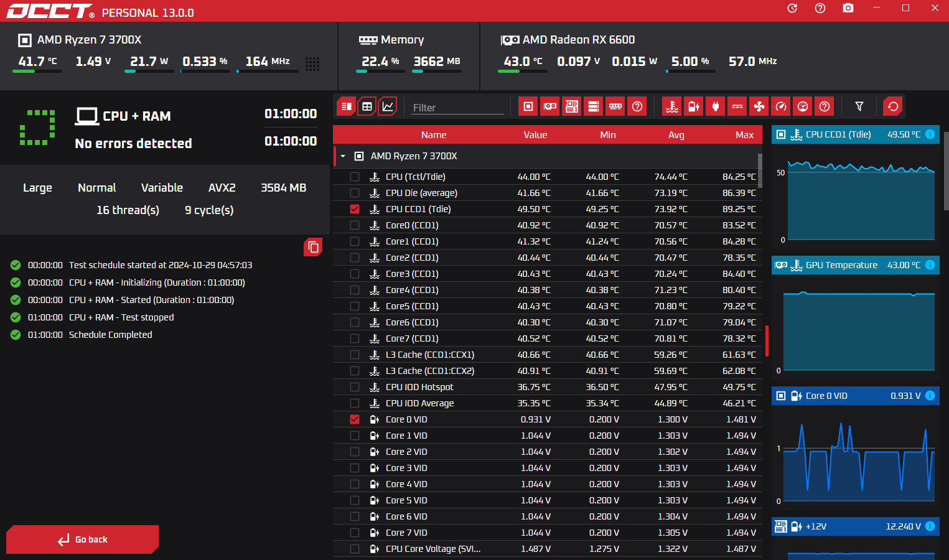
Task: Toggle the memory module sensor filter
Action: [615, 106]
